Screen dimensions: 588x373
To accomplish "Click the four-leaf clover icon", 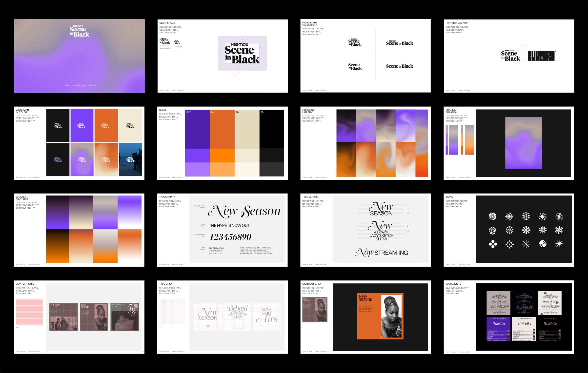I will coord(493,244).
